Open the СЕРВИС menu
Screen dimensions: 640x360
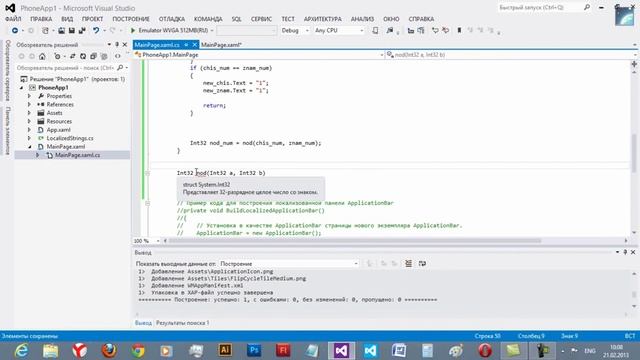point(261,19)
